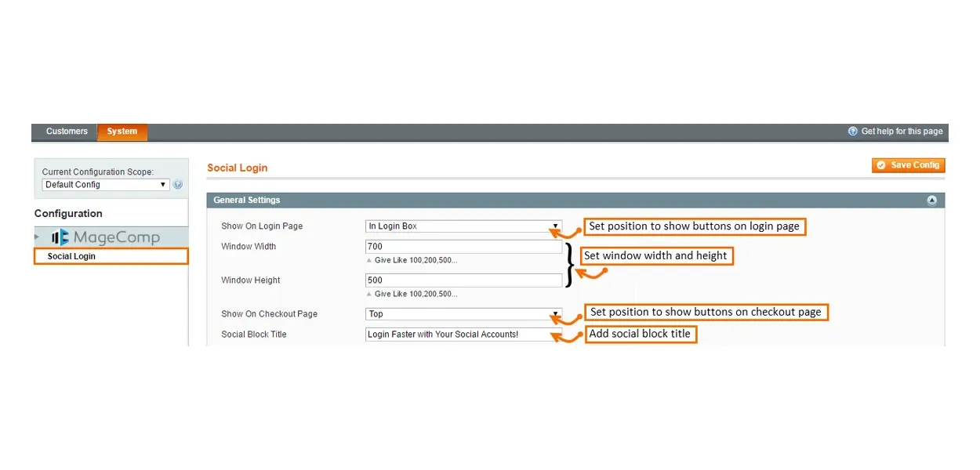980x470 pixels.
Task: Open the Show On Login Page dropdown
Action: click(463, 226)
